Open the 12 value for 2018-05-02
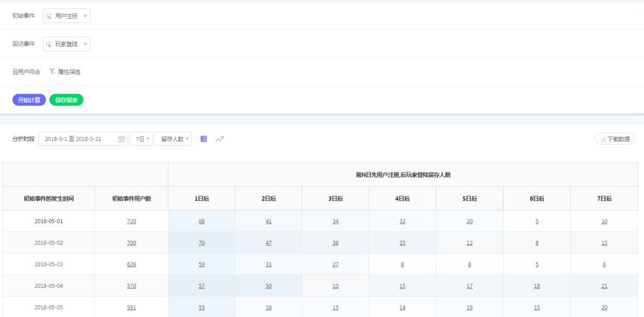The height and width of the screenshot is (317, 644). [469, 242]
